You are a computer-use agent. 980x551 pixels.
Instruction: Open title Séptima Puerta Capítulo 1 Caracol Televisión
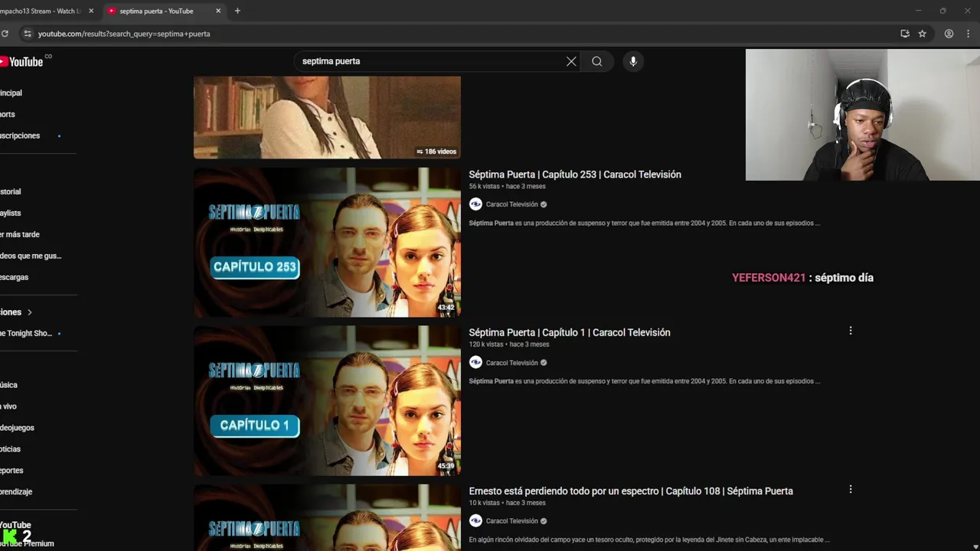point(570,332)
